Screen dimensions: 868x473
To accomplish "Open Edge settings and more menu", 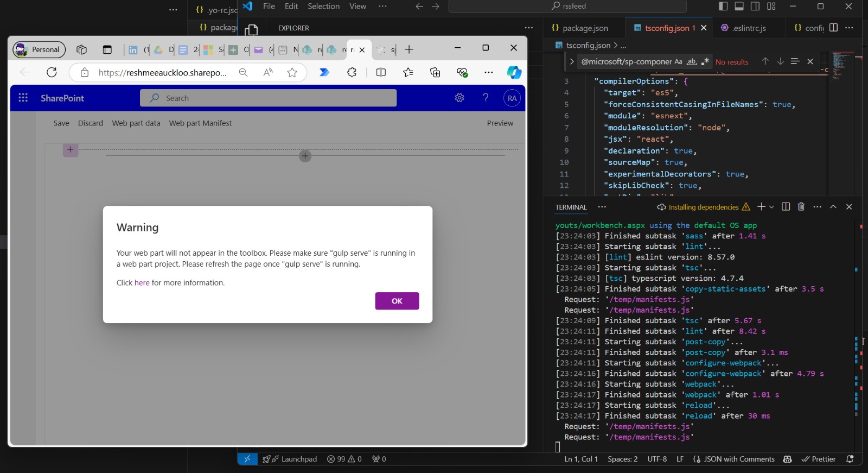I will pos(489,72).
